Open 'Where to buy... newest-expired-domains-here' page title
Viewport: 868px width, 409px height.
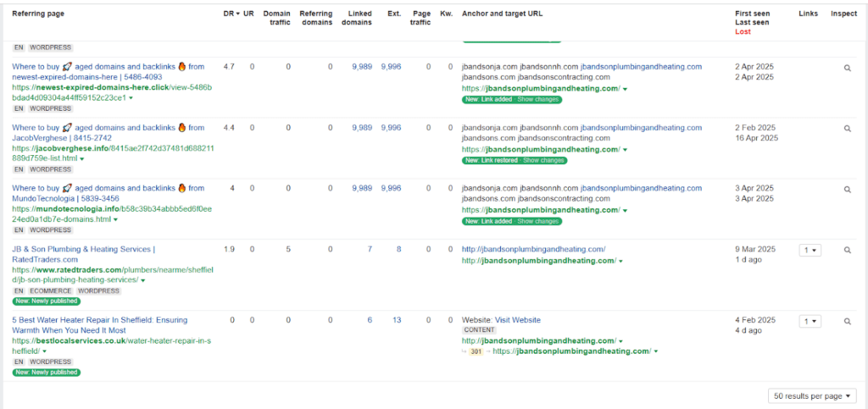pyautogui.click(x=108, y=72)
